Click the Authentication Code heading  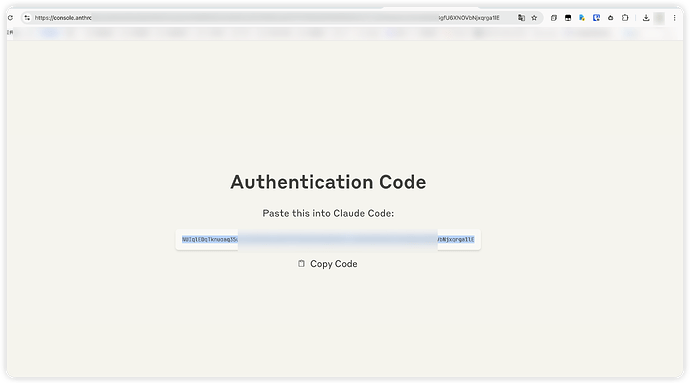click(x=328, y=182)
